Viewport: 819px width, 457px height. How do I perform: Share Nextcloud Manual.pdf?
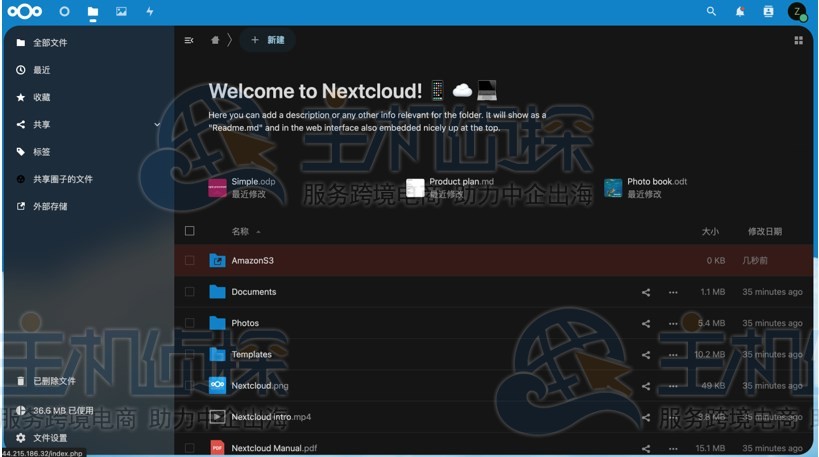click(646, 449)
